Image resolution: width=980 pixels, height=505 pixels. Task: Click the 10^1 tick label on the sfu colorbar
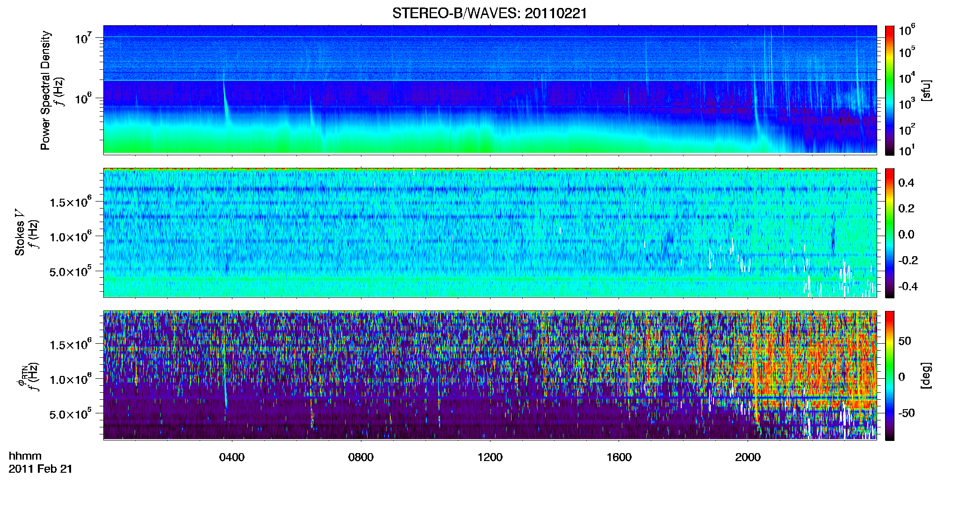point(907,150)
